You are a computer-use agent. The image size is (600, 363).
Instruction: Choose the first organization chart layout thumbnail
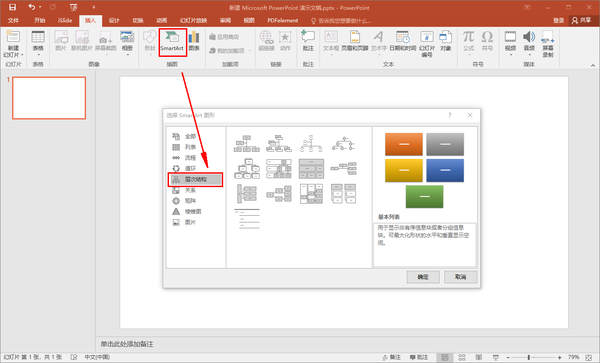pyautogui.click(x=246, y=143)
